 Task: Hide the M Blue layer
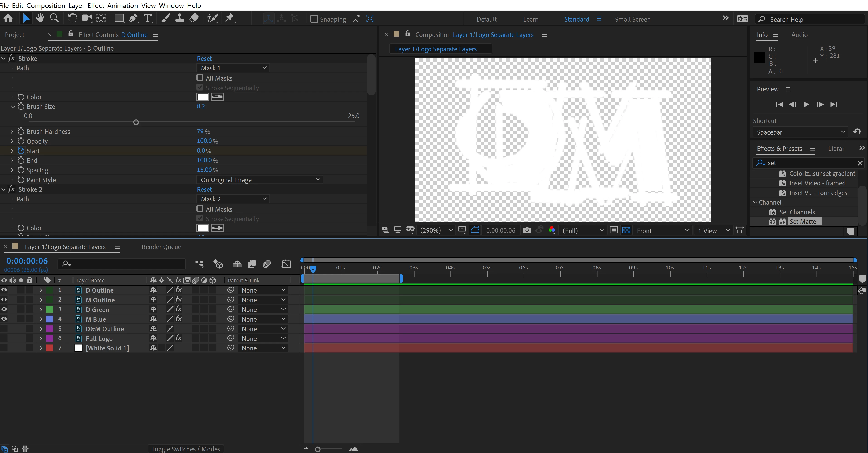point(4,319)
